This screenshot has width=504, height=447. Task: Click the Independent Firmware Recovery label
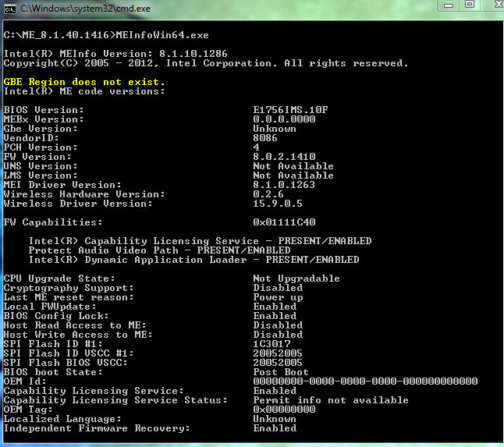click(x=97, y=428)
